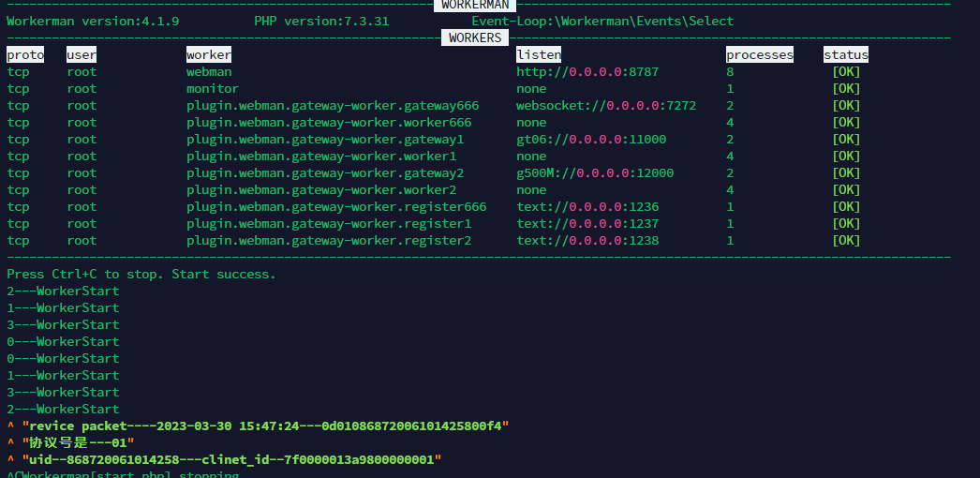Click the 'listen' column header
This screenshot has height=478, width=980.
coord(539,55)
